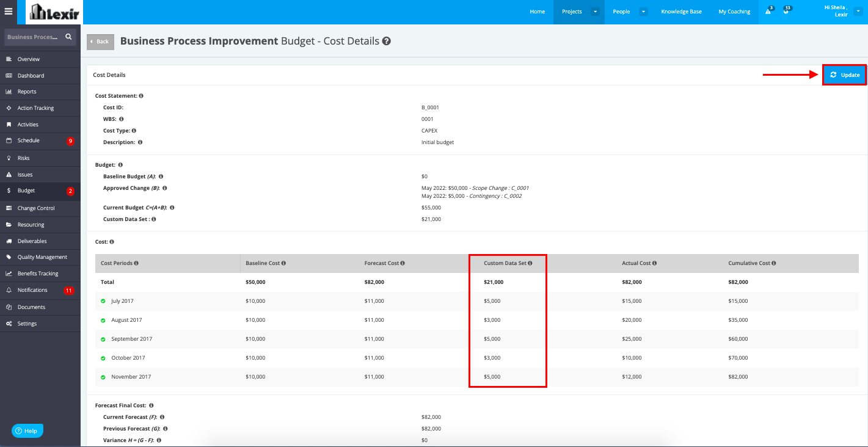Click info icon next to Baseline Budget (A)
Viewport: 868px width, 447px height.
tap(161, 176)
